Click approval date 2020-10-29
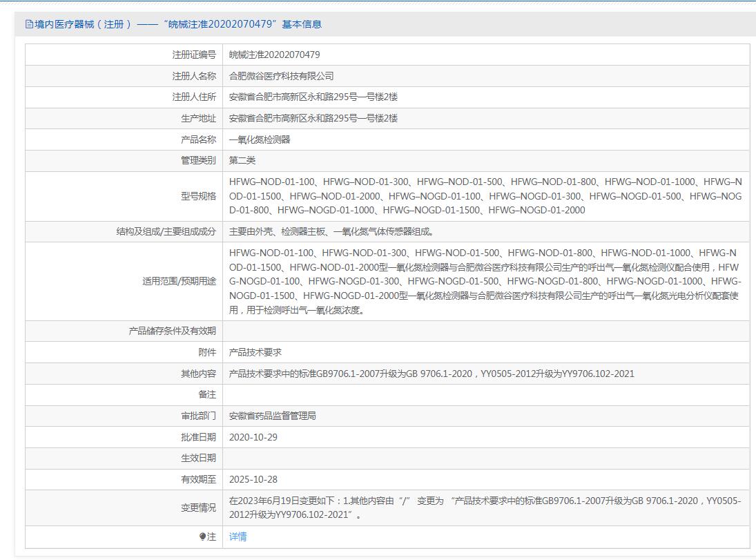The height and width of the screenshot is (560, 756). click(x=253, y=437)
